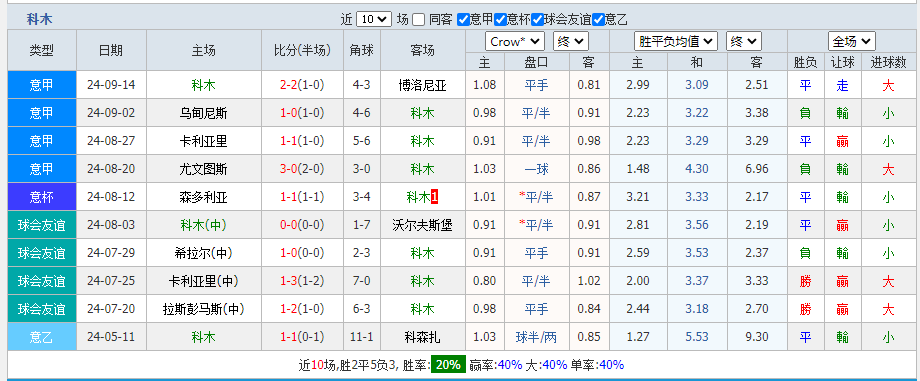Click 球会友谊 tag in the 24-08-03 row
Image resolution: width=920 pixels, height=381 pixels.
click(42, 225)
